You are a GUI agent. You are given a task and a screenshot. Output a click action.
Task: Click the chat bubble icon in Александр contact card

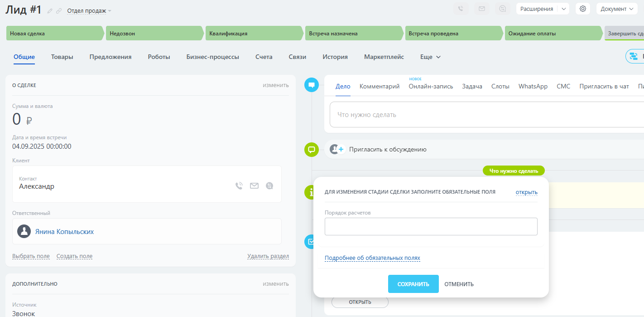click(269, 185)
